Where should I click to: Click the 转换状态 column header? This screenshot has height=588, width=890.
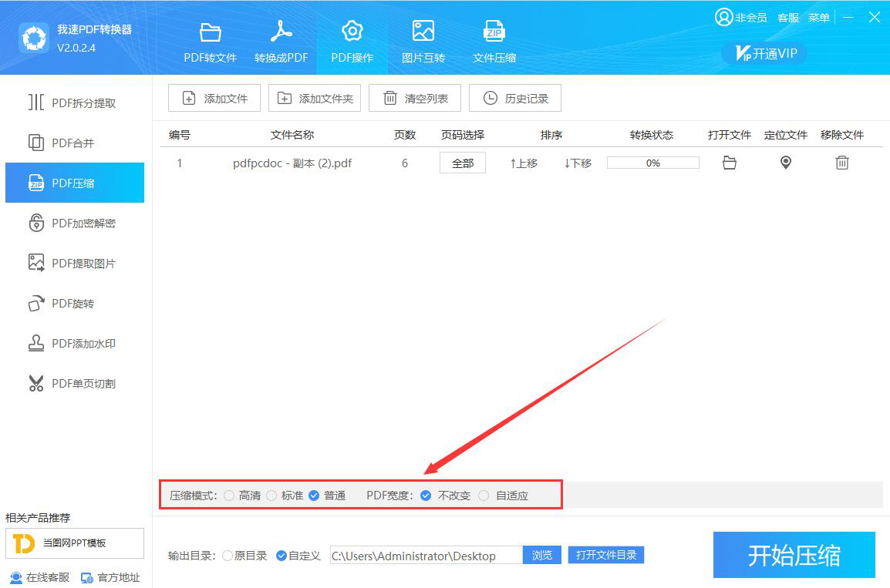[x=652, y=135]
